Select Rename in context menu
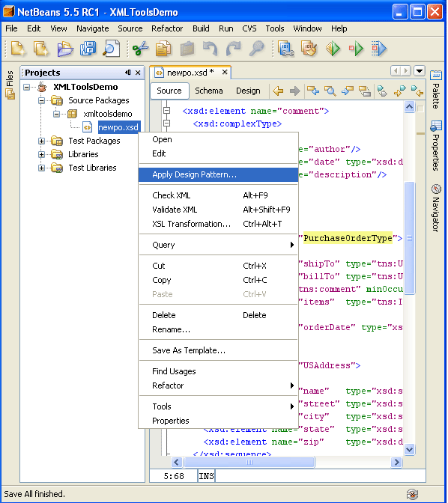The width and height of the screenshot is (448, 503). 218,330
